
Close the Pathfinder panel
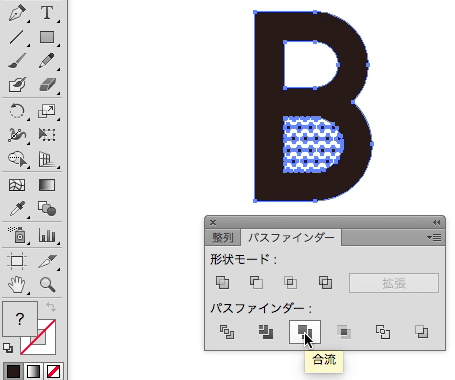213,222
